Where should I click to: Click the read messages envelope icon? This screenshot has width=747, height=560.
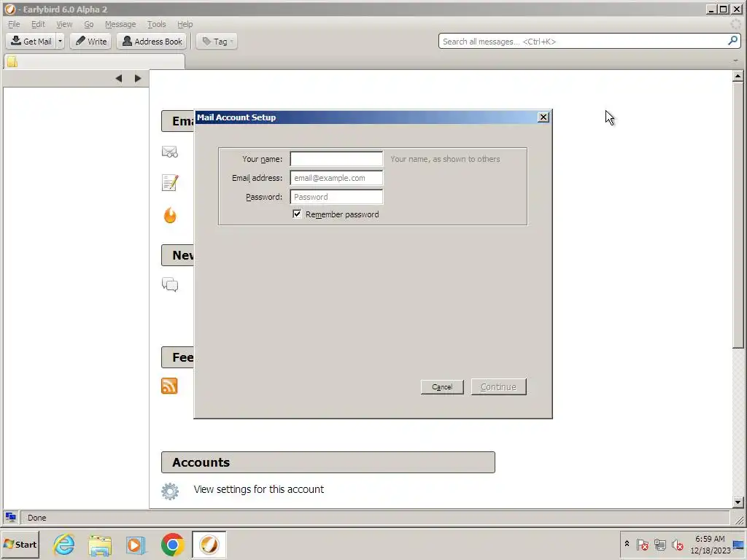pyautogui.click(x=170, y=152)
